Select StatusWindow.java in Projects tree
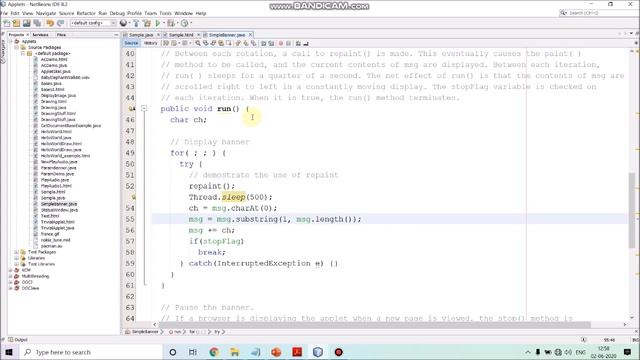Screen dimensions: 640x360 pyautogui.click(x=60, y=210)
